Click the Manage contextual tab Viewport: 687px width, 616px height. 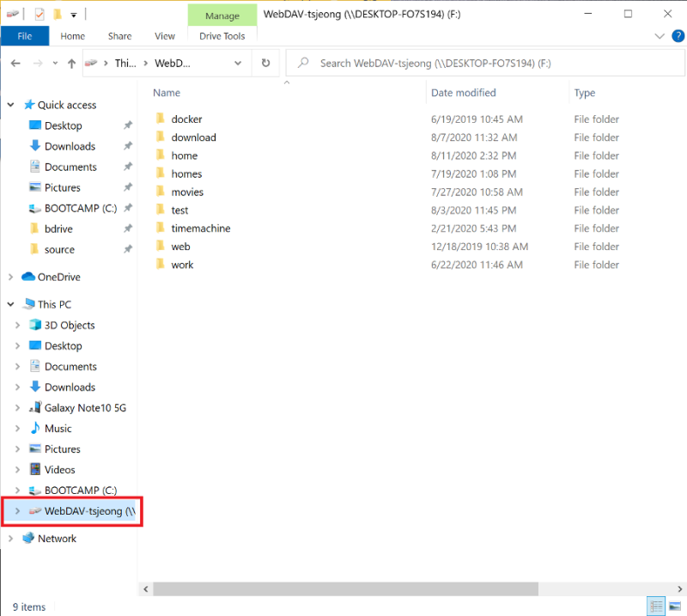(x=222, y=15)
